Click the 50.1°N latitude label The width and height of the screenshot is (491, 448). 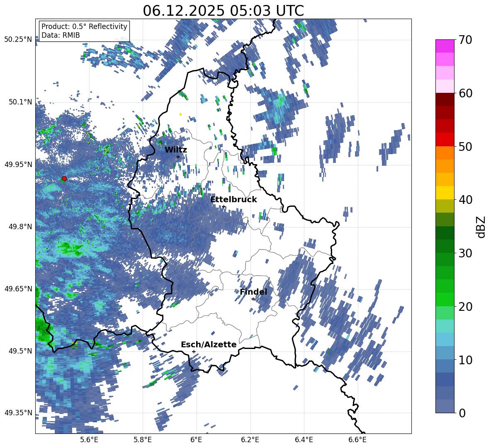coord(20,102)
